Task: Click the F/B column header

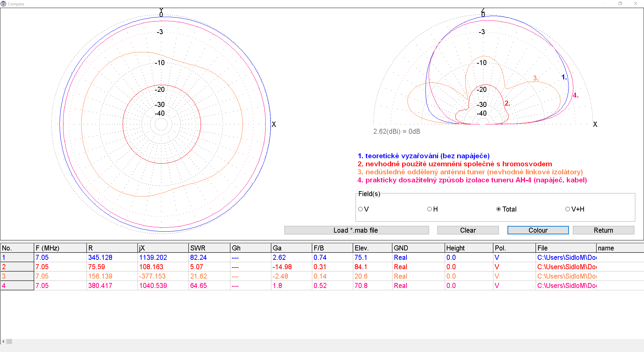Action: click(x=331, y=248)
